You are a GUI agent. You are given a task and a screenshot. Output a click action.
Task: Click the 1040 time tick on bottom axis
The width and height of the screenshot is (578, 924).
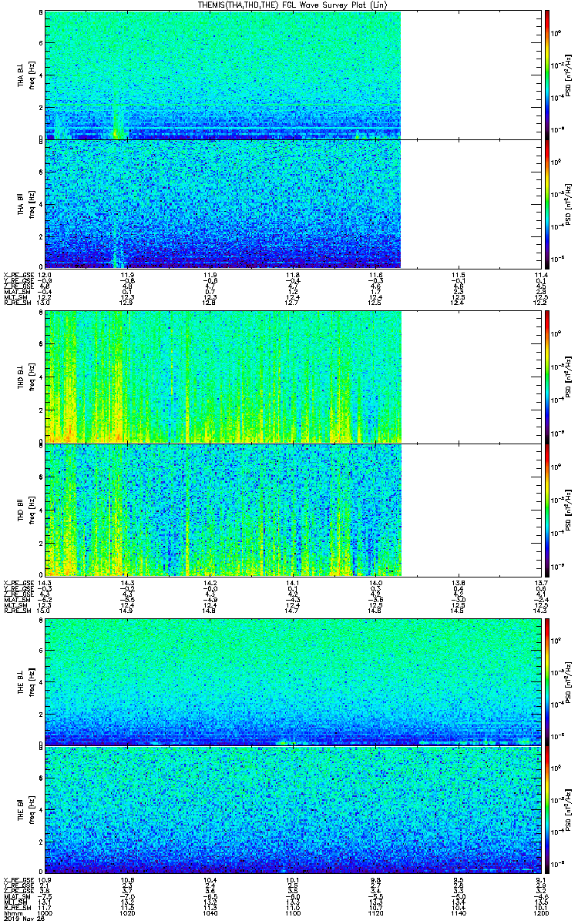pos(210,913)
